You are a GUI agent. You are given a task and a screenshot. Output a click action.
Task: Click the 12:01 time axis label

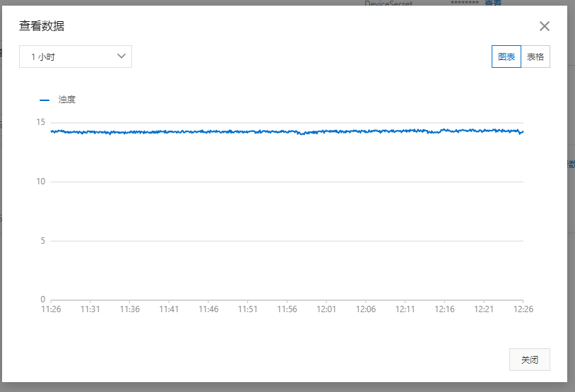(326, 309)
